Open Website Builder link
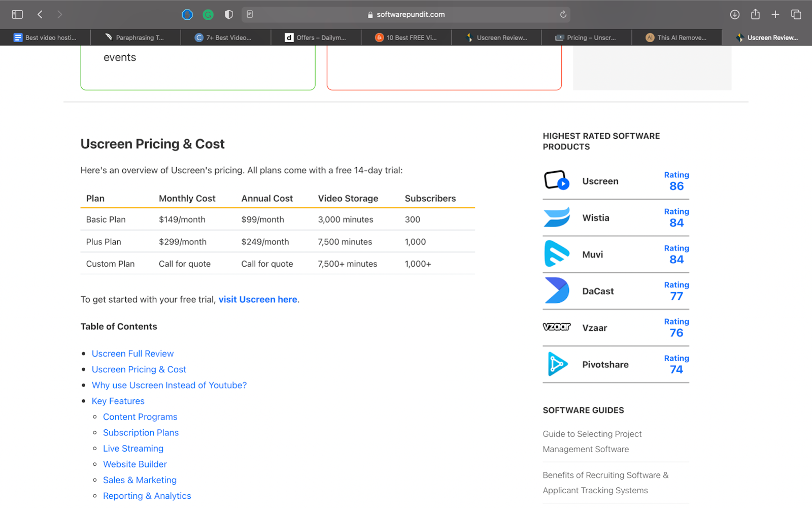 click(x=134, y=464)
